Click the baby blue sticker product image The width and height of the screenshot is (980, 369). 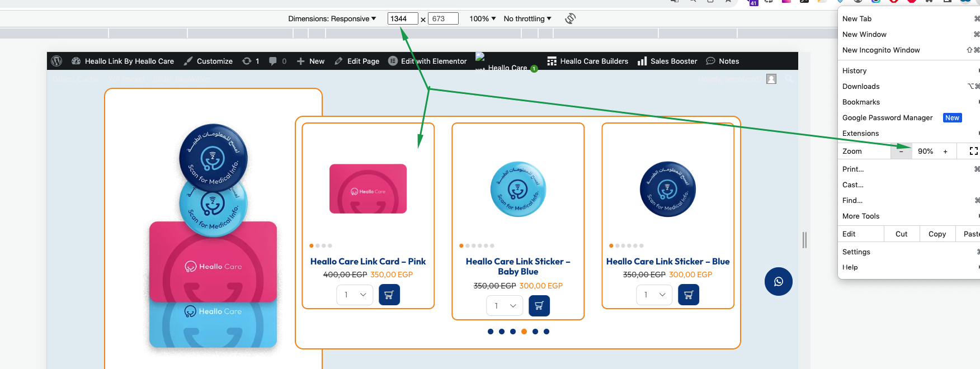(518, 189)
